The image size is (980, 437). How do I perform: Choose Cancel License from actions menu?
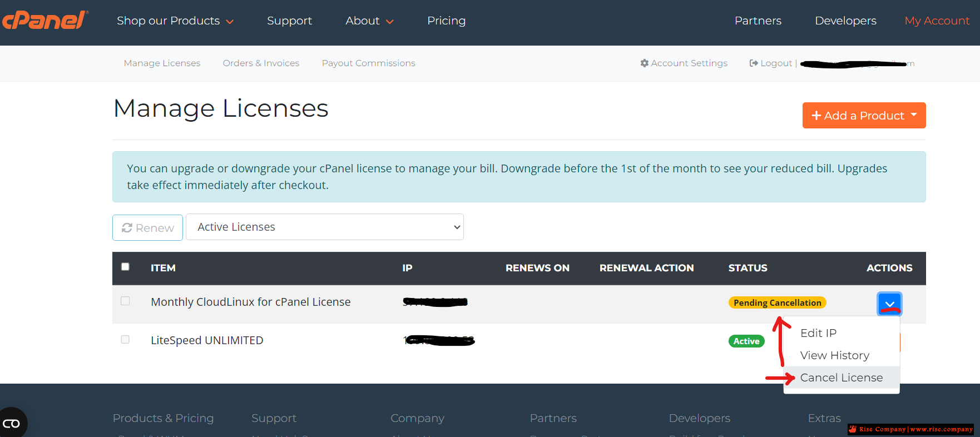842,378
